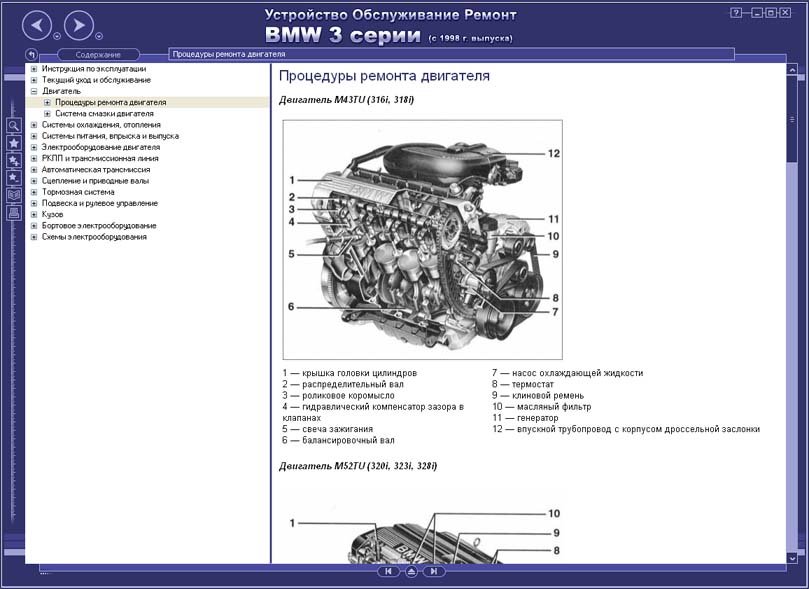Click heading Двигатель M52TU (320i, 323i, 328i)
The image size is (809, 589).
click(358, 466)
